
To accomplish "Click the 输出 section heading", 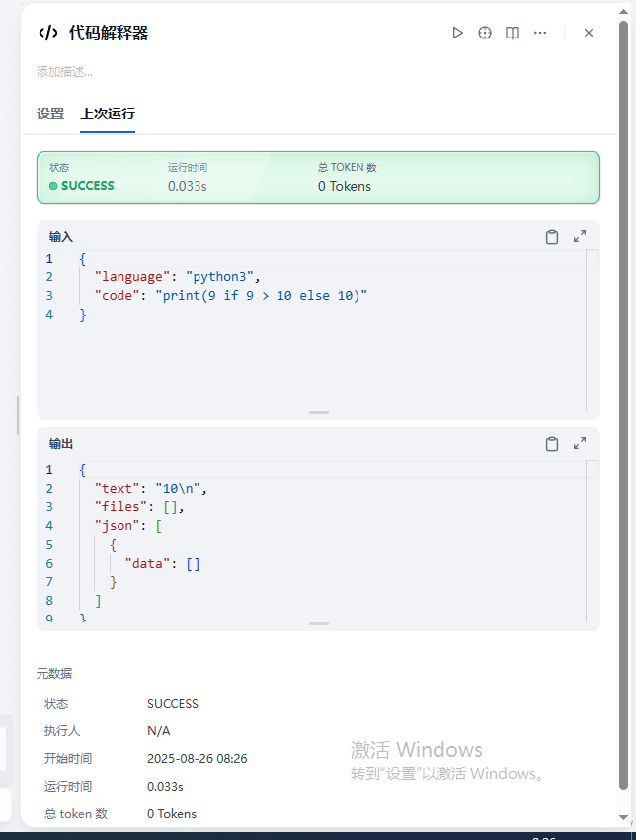I will point(61,444).
